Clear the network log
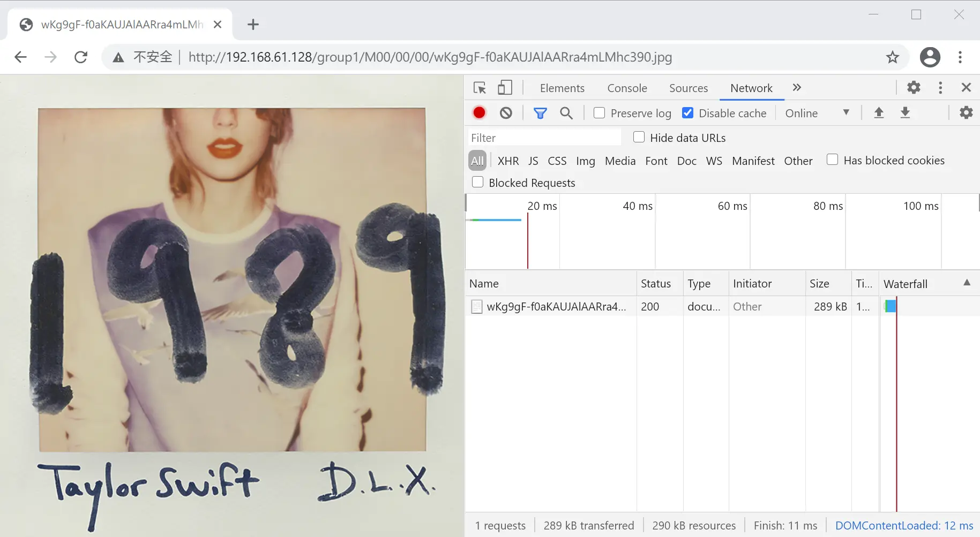Viewport: 980px width, 537px height. pos(506,113)
